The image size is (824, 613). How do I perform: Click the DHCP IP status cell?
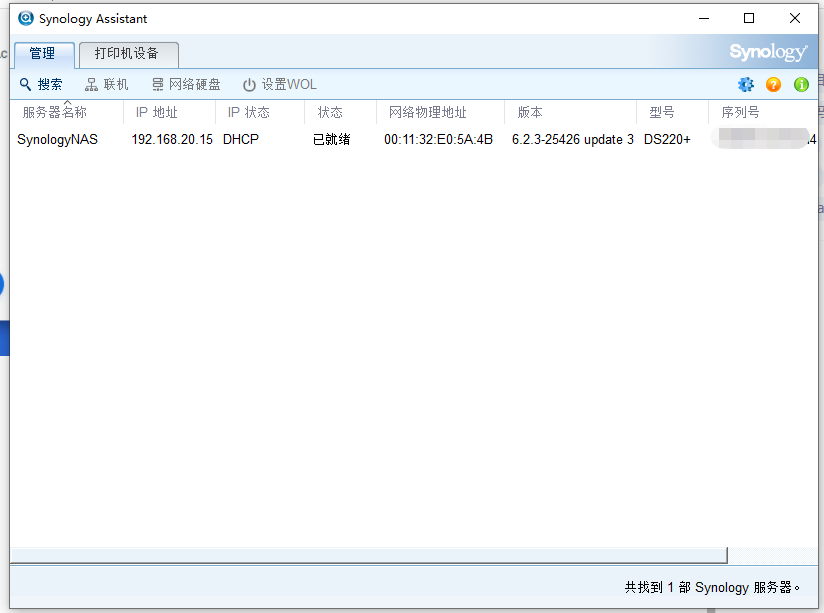tap(241, 139)
